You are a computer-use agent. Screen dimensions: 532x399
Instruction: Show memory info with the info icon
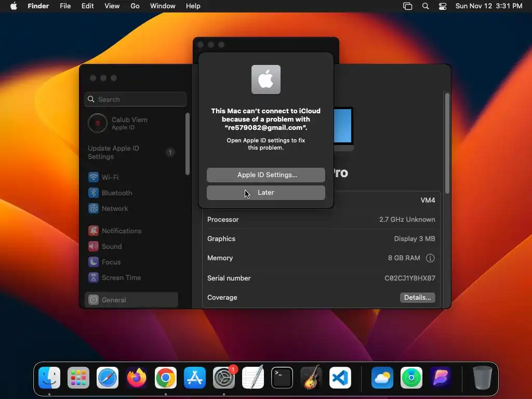[x=430, y=258]
